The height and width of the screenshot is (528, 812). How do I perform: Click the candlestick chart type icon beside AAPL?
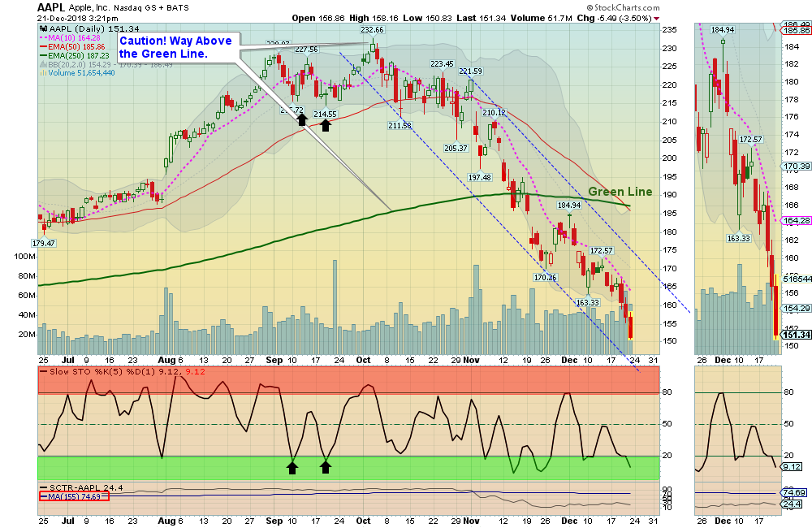click(x=43, y=29)
